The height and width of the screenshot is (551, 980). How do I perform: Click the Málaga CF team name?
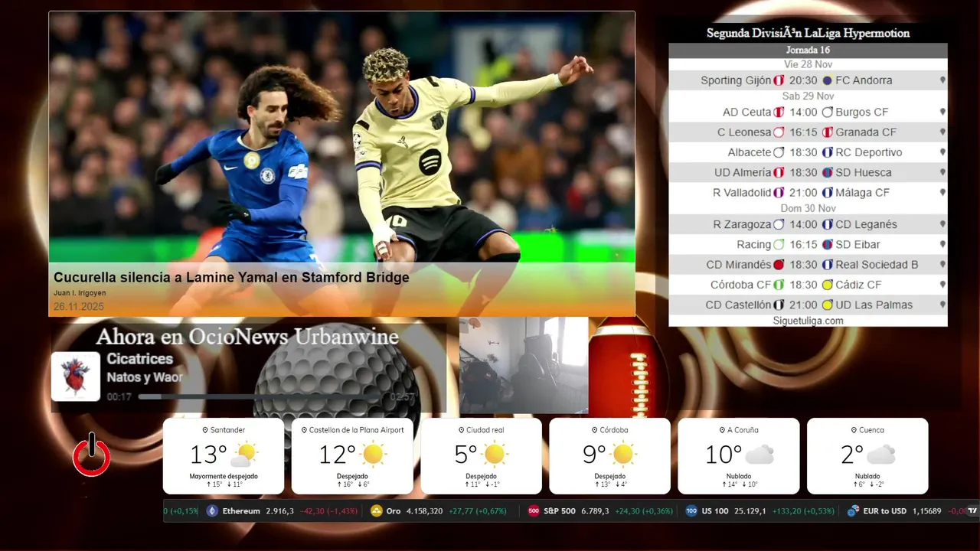(862, 193)
